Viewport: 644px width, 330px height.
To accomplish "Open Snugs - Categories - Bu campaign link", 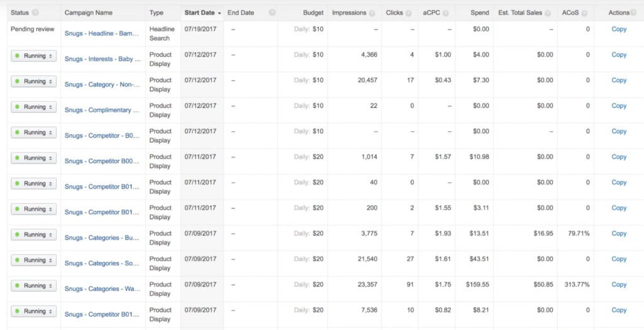I will [102, 238].
